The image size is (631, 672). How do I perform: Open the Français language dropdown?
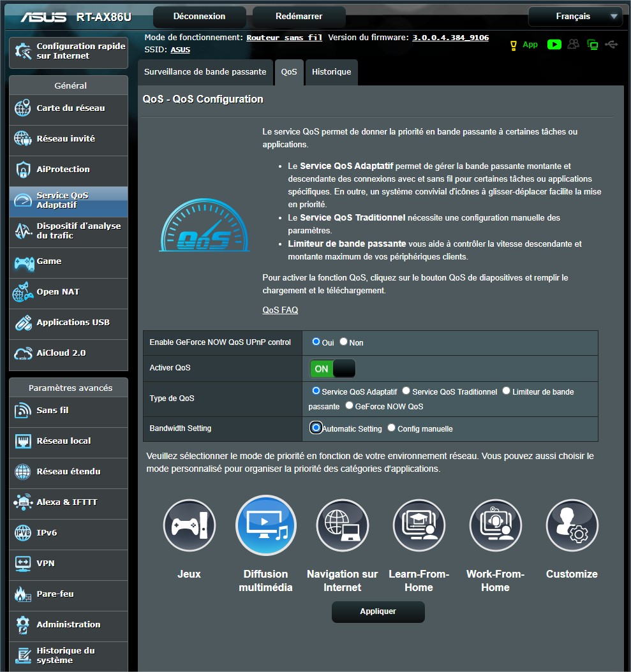[575, 17]
